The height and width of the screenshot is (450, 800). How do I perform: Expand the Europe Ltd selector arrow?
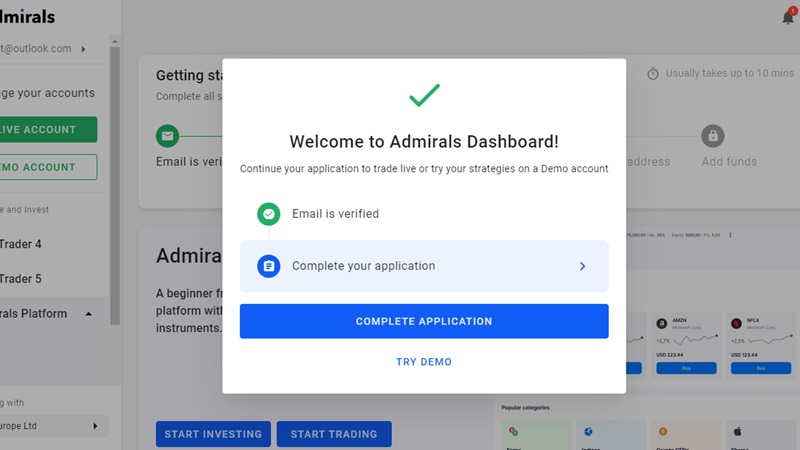pos(95,426)
